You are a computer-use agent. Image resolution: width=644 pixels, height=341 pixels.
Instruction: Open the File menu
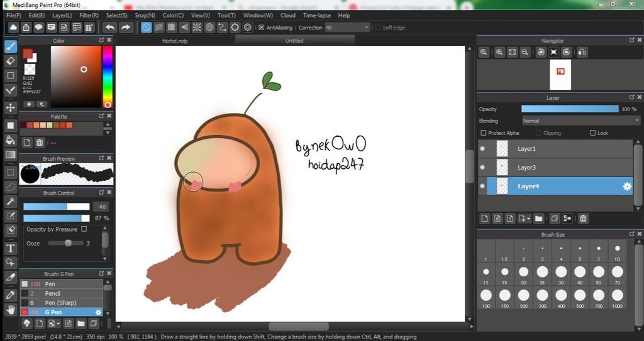[x=14, y=15]
